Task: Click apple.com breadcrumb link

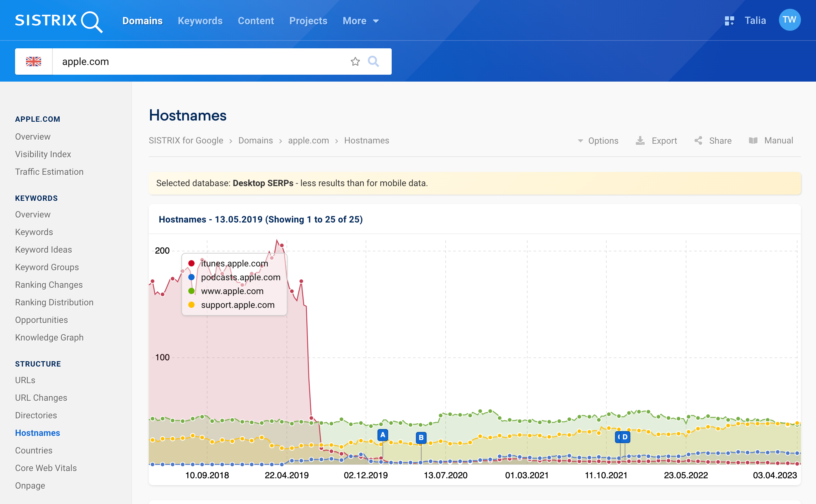Action: [308, 140]
